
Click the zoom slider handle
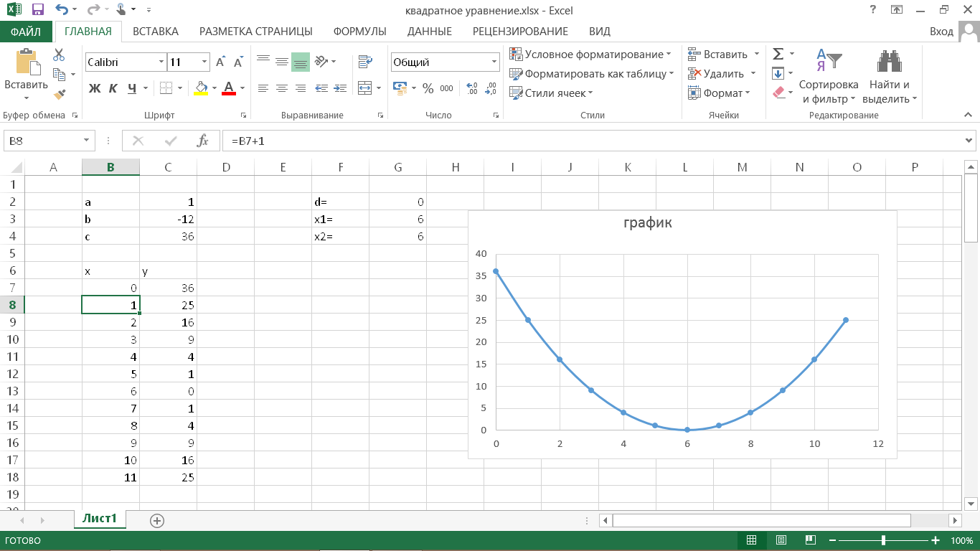pos(884,540)
